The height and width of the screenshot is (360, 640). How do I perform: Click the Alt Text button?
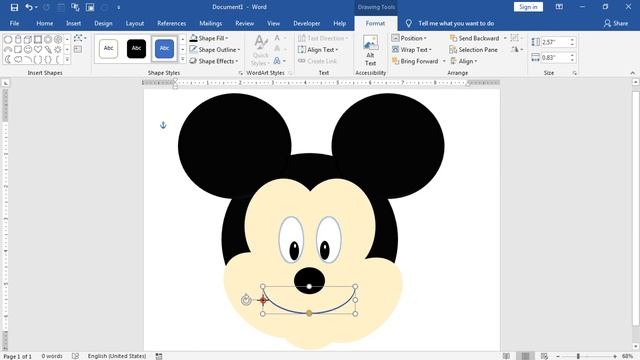point(370,51)
